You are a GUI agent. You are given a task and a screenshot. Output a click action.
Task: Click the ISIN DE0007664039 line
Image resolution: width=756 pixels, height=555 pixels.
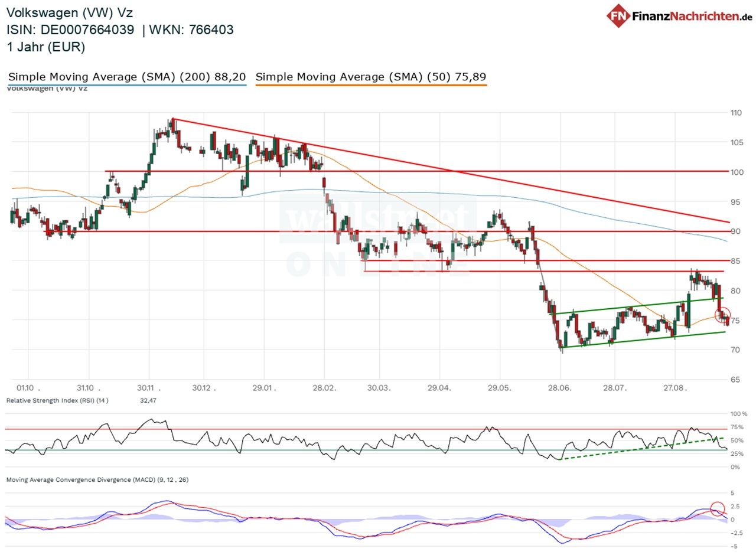click(120, 30)
